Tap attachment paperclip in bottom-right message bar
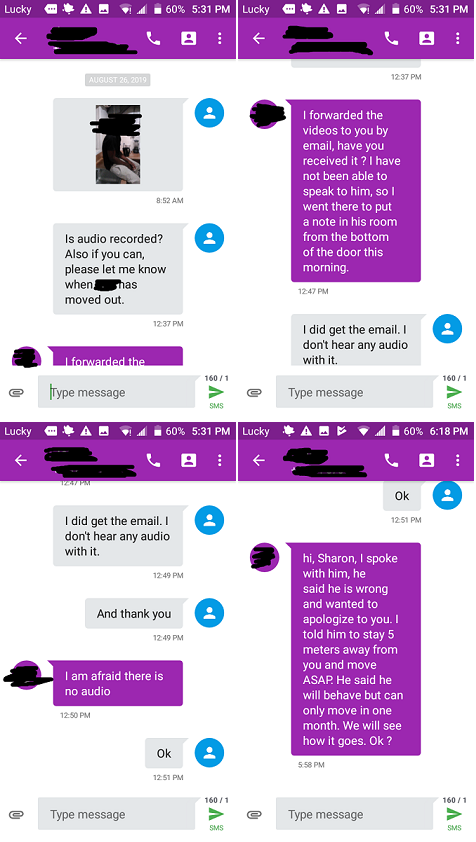 point(255,815)
